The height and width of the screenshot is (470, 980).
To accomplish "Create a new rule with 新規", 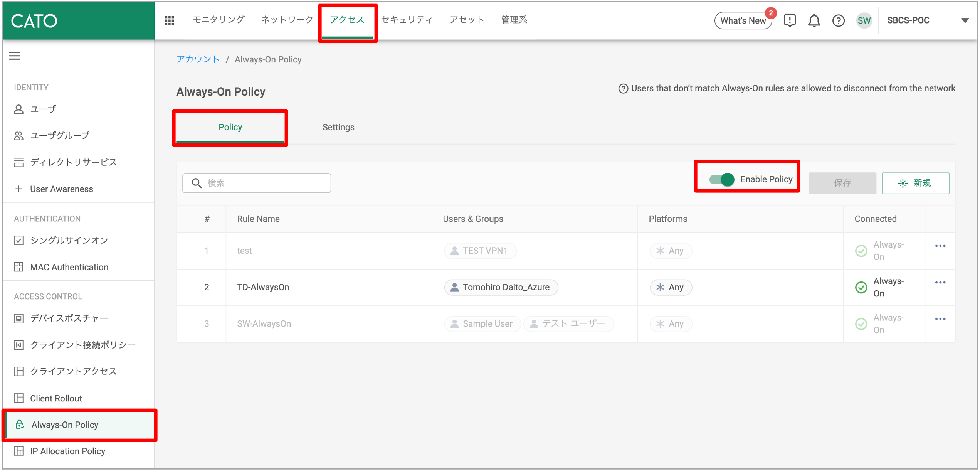I will (915, 183).
